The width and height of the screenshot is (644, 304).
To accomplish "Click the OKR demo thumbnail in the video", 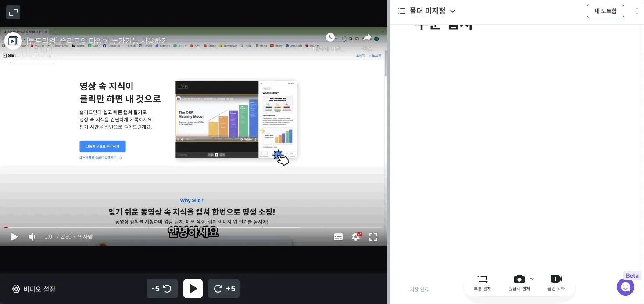I will (237, 119).
